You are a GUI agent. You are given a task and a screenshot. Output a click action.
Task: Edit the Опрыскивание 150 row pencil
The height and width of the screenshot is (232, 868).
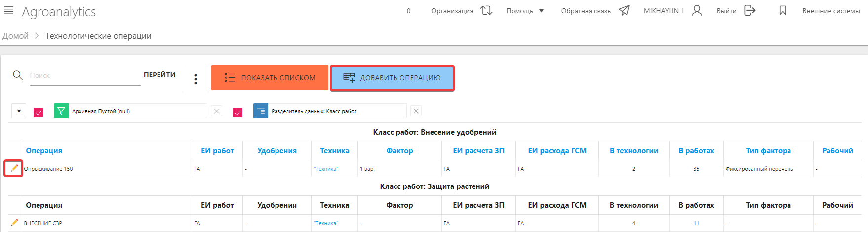pos(14,168)
